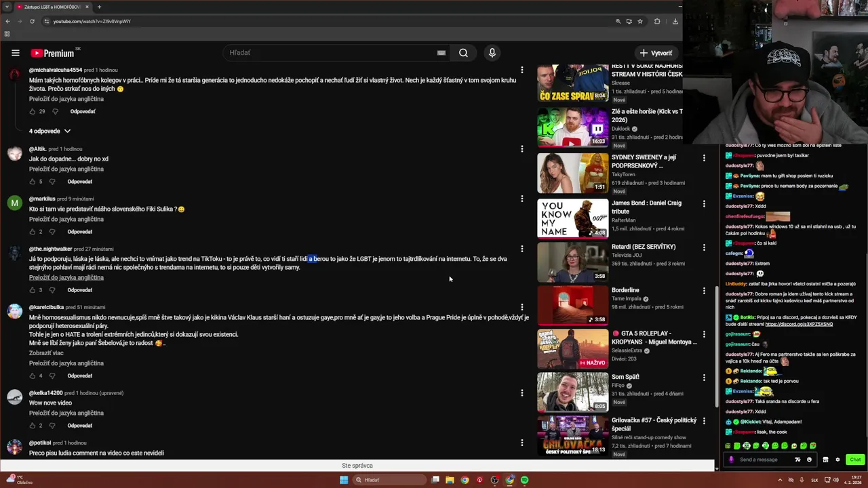Open browser extensions puzzle icon

[657, 21]
